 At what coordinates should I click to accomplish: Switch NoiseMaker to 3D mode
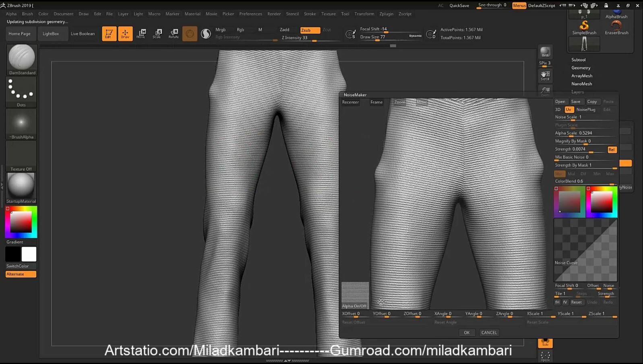point(558,109)
